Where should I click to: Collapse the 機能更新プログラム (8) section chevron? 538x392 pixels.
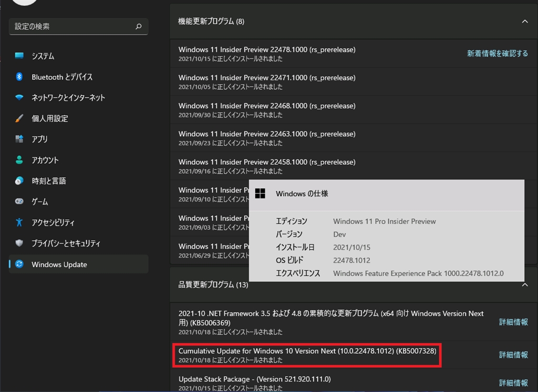click(525, 21)
